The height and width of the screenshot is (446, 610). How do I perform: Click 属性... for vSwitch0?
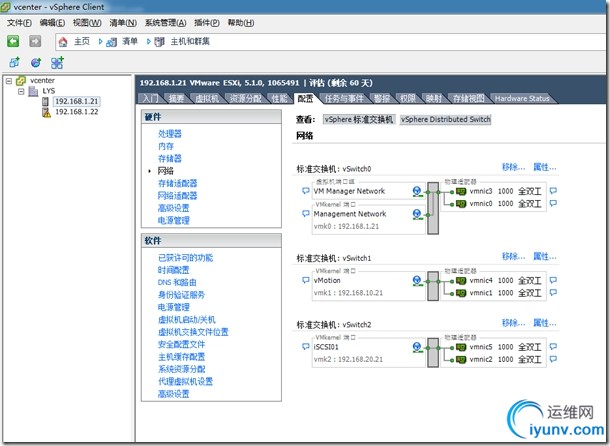coord(545,167)
